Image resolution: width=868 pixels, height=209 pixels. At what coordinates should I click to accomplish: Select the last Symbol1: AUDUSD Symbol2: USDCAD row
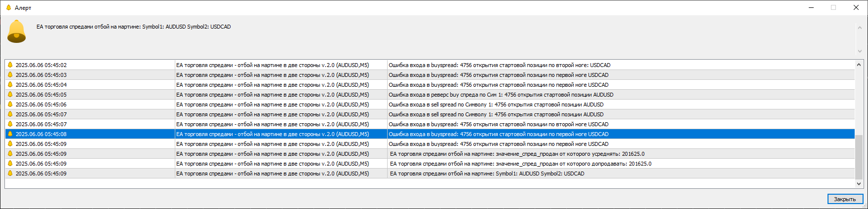pyautogui.click(x=487, y=174)
